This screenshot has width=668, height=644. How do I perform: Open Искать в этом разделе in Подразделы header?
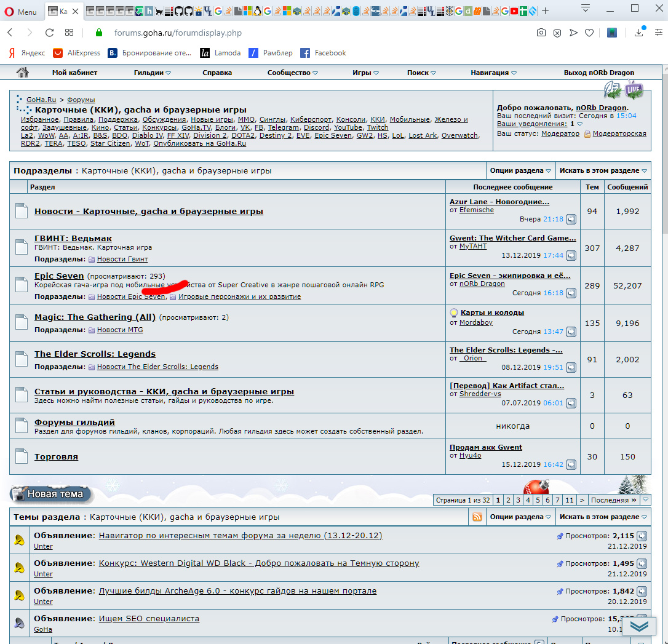pos(603,171)
